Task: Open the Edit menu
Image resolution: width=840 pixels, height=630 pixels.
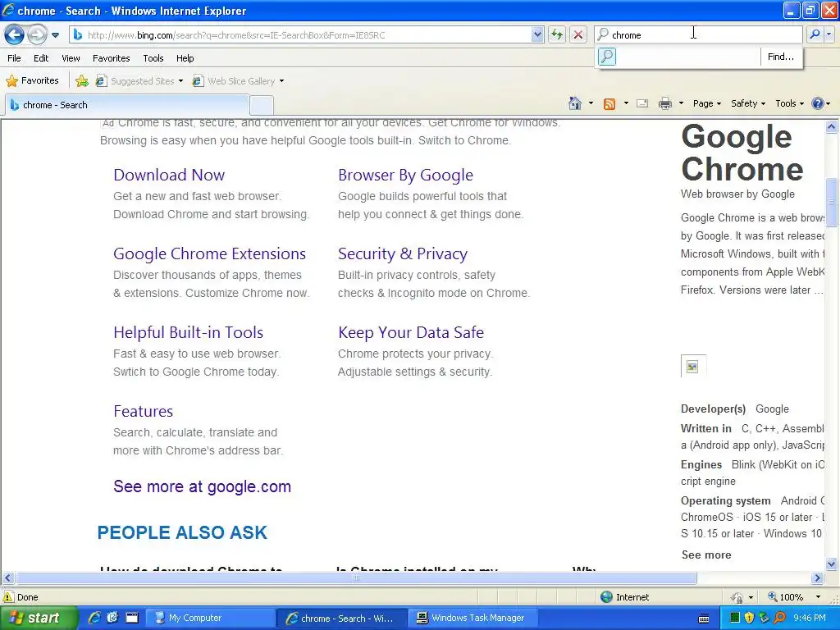Action: (41, 58)
